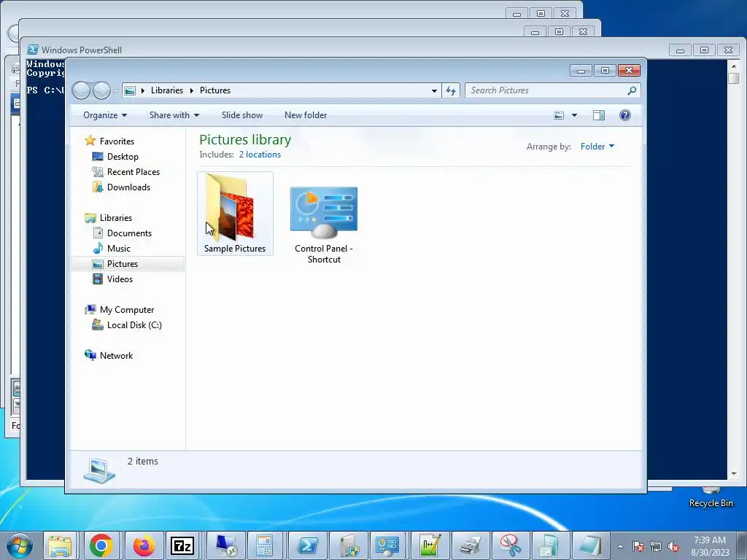This screenshot has height=560, width=747.
Task: Click the change view icon
Action: click(559, 115)
